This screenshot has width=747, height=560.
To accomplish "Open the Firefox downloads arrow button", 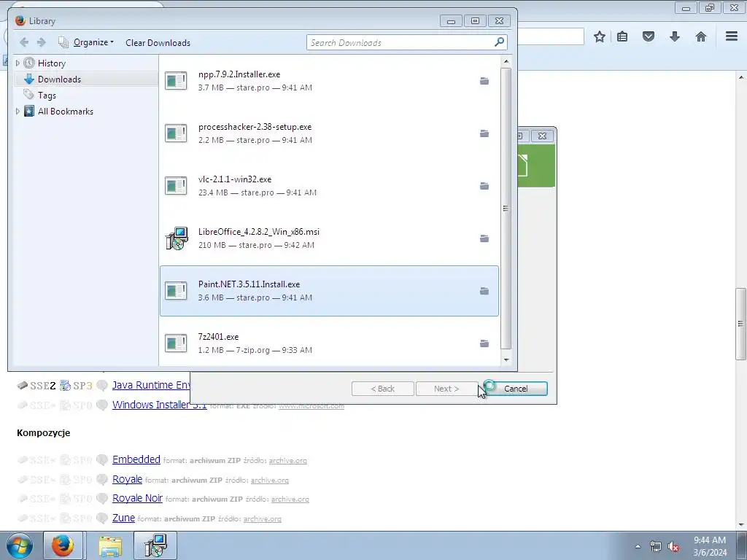I will (675, 36).
